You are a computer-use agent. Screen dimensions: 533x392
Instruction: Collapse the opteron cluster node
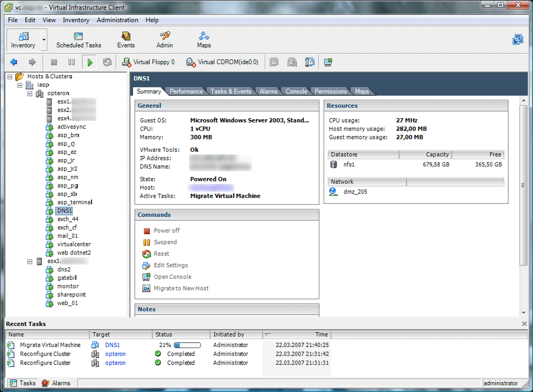(30, 94)
